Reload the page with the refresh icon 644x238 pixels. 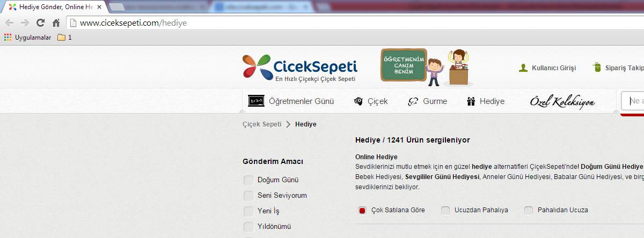40,23
